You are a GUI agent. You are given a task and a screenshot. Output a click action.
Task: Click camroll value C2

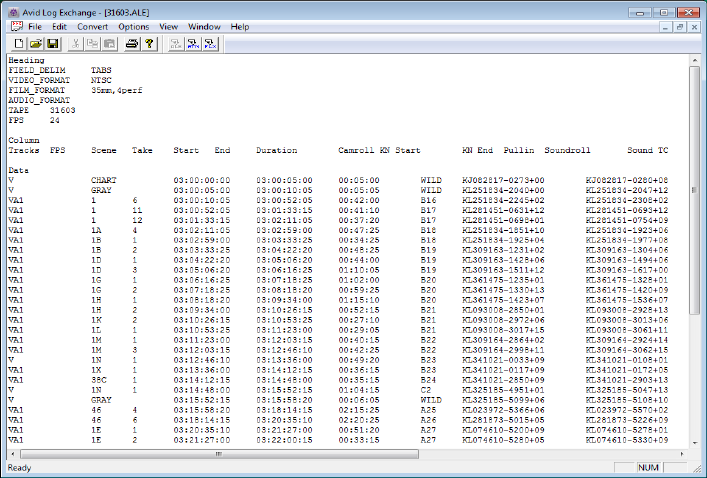pos(426,390)
